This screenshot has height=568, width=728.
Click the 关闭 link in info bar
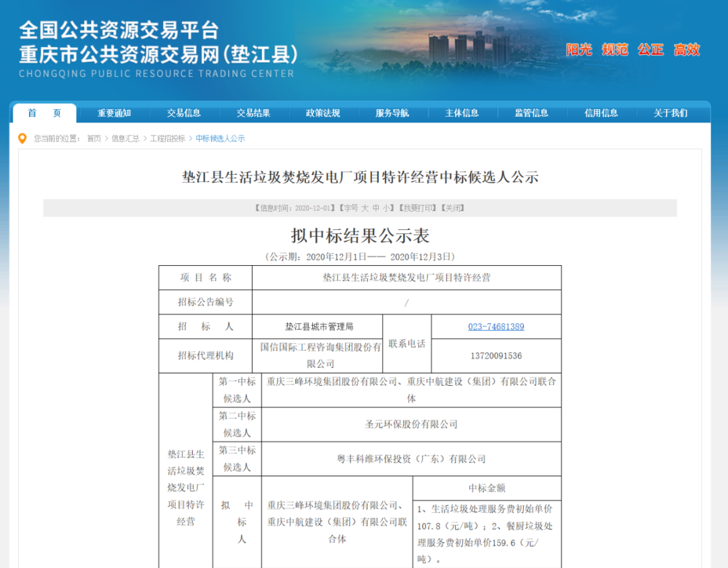coord(452,208)
